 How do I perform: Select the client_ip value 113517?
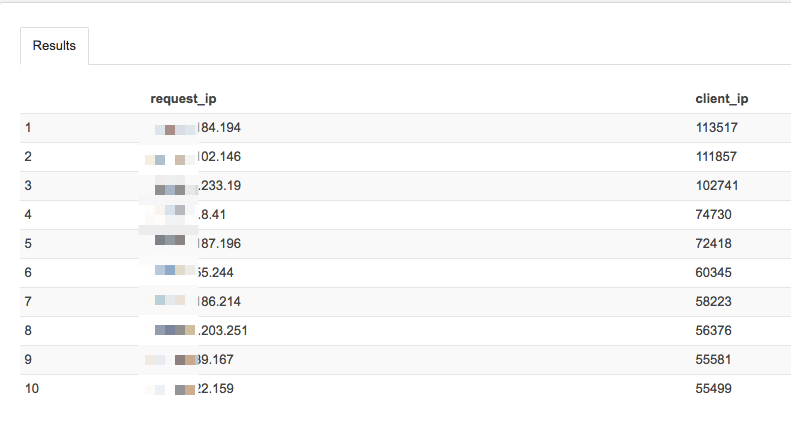pos(716,128)
